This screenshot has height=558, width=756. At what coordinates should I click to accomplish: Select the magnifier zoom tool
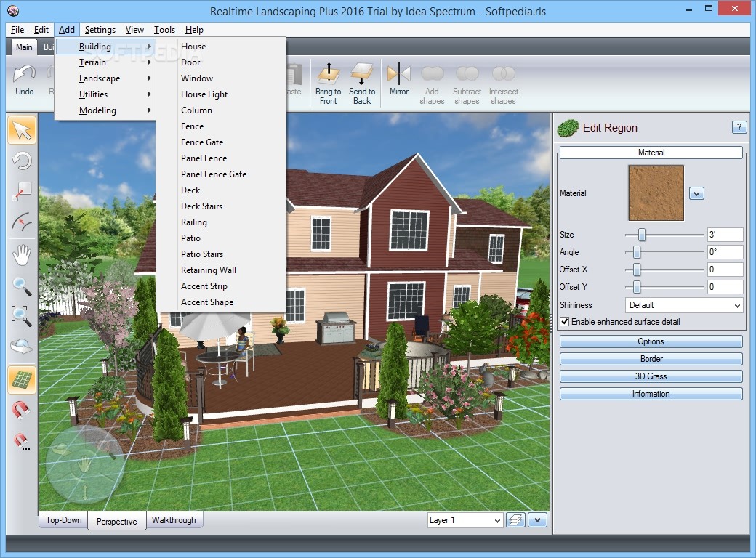pyautogui.click(x=22, y=286)
